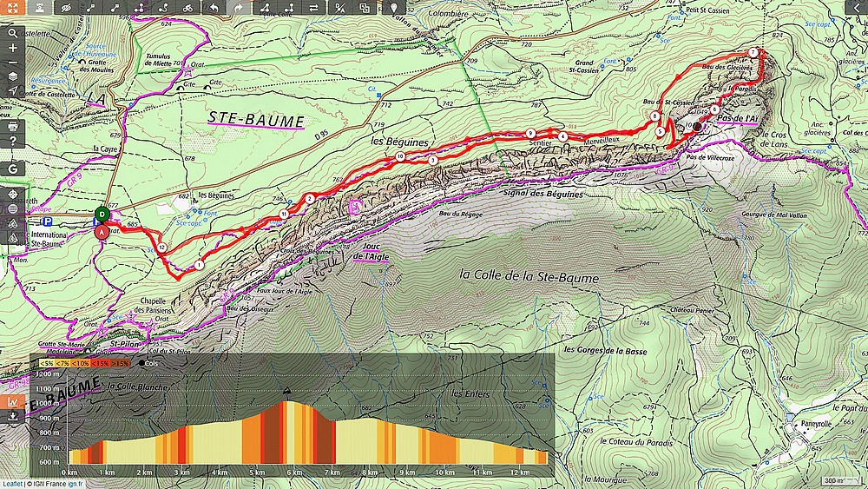
Task: Click the blue P parking symbol
Action: click(x=48, y=221)
